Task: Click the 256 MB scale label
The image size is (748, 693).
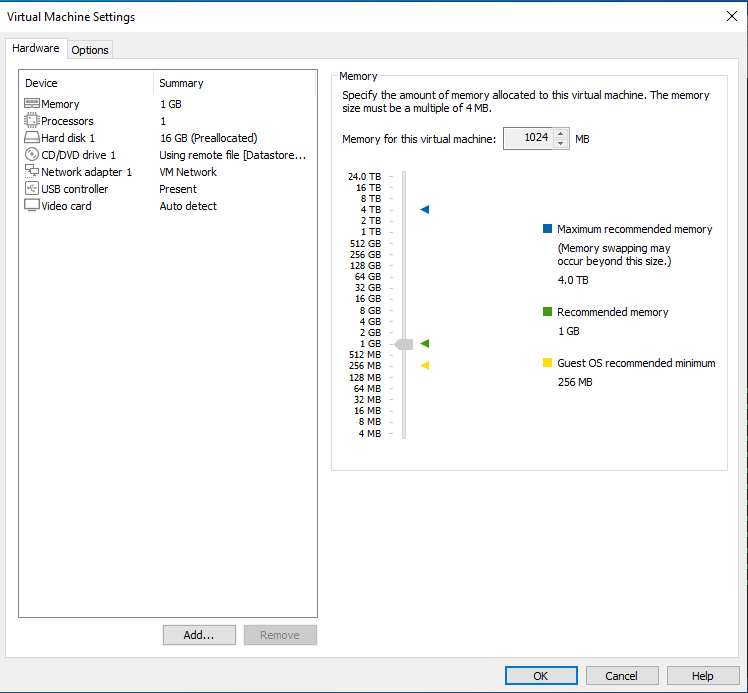Action: click(365, 365)
